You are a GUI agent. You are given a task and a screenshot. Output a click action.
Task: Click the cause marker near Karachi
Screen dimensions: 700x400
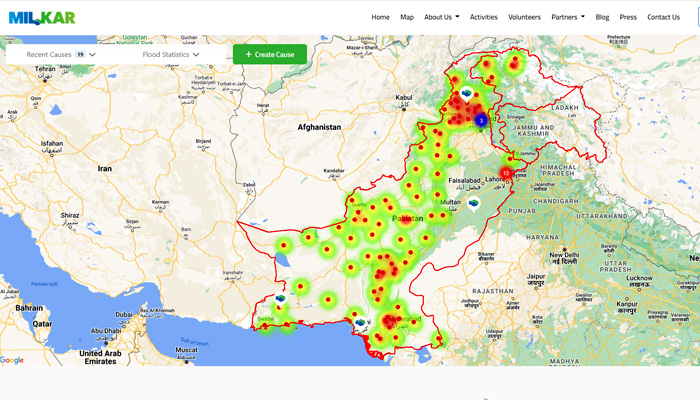pyautogui.click(x=360, y=323)
